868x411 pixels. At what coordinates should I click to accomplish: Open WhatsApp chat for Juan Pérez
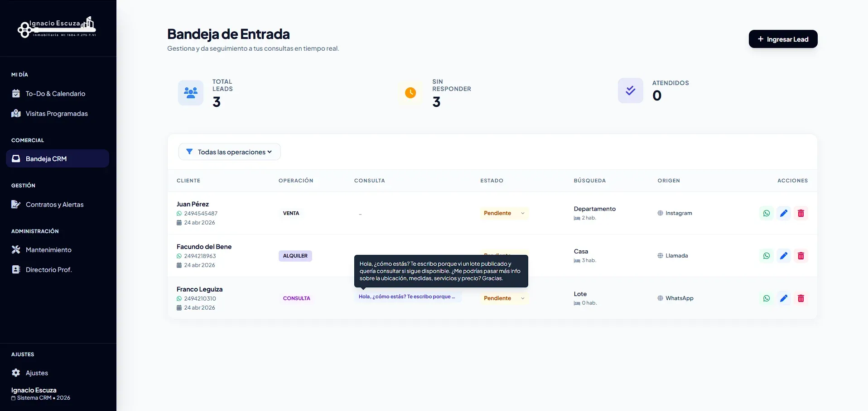[767, 213]
